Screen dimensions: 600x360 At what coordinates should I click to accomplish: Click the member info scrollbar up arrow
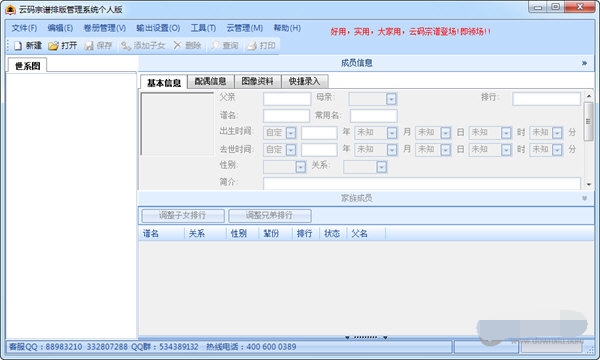coord(589,96)
